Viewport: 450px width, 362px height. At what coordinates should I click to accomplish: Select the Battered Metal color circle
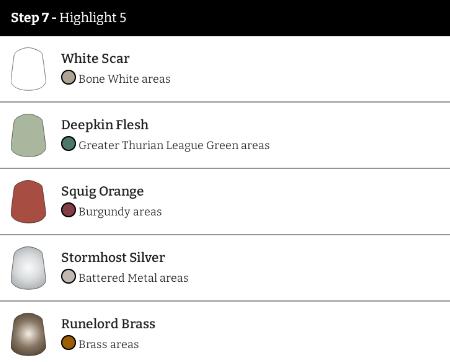tap(68, 277)
